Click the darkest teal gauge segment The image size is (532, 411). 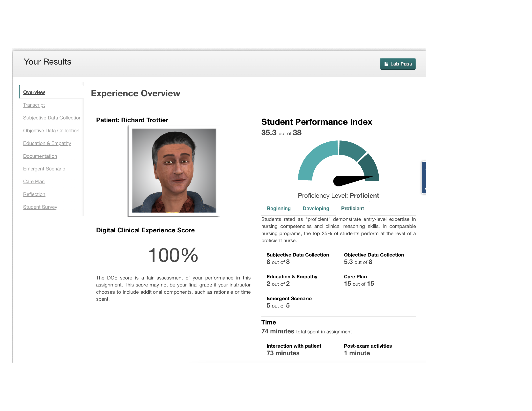pos(371,168)
